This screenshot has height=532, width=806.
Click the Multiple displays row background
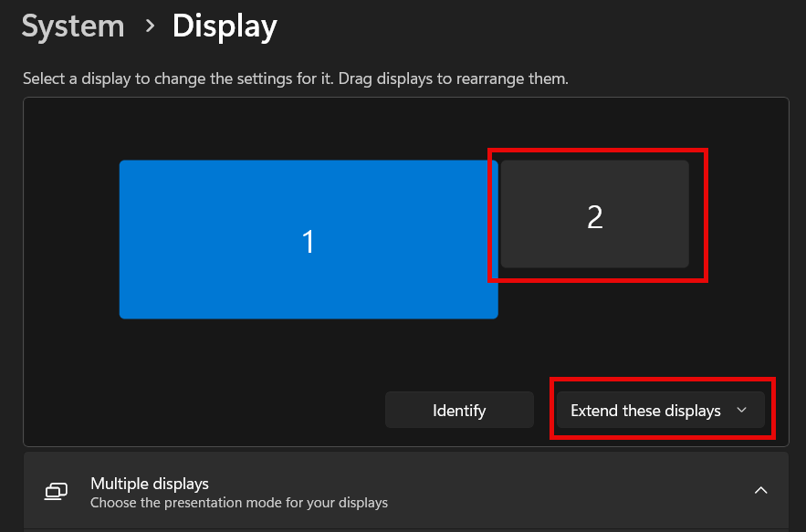click(406, 490)
